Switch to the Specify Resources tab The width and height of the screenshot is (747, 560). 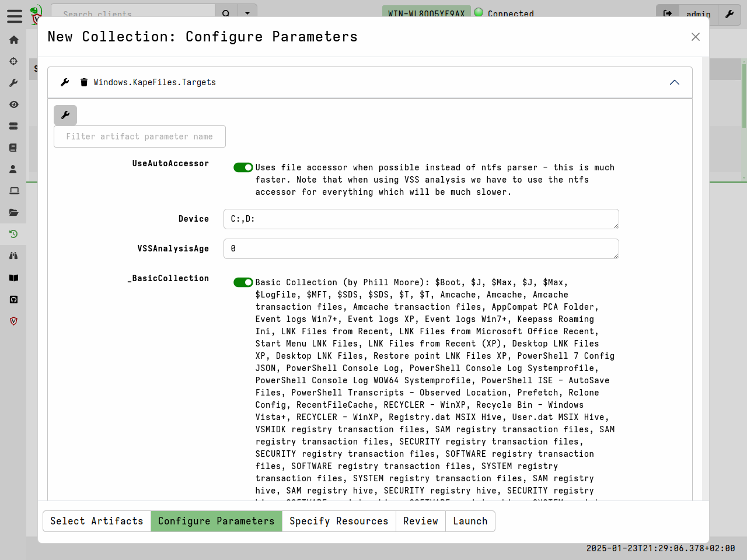tap(339, 521)
